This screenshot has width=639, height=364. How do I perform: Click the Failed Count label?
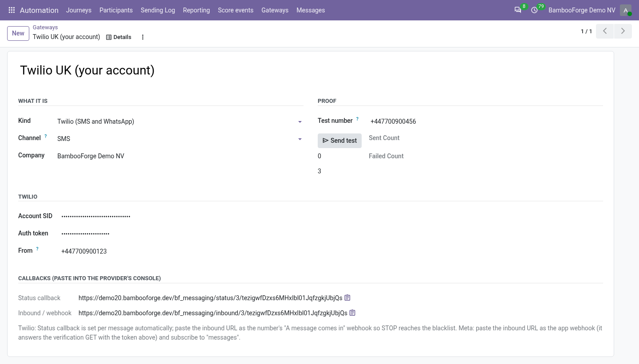(x=386, y=156)
